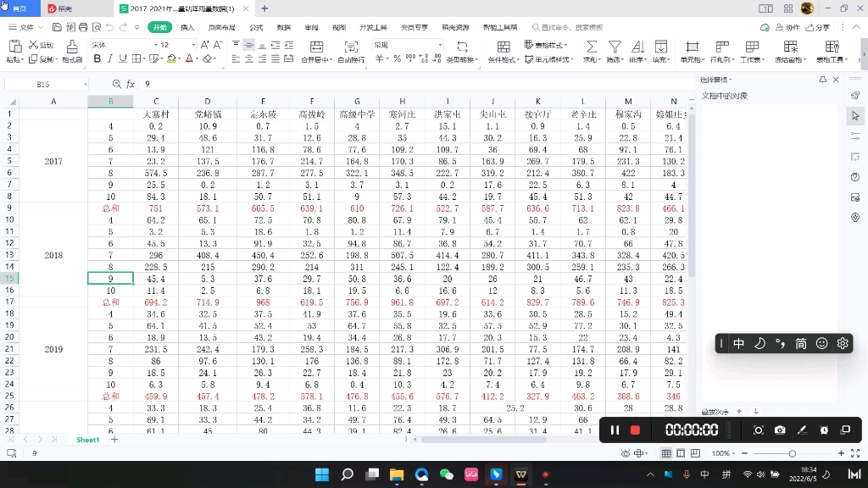
Task: Toggle underline formatting
Action: point(122,58)
